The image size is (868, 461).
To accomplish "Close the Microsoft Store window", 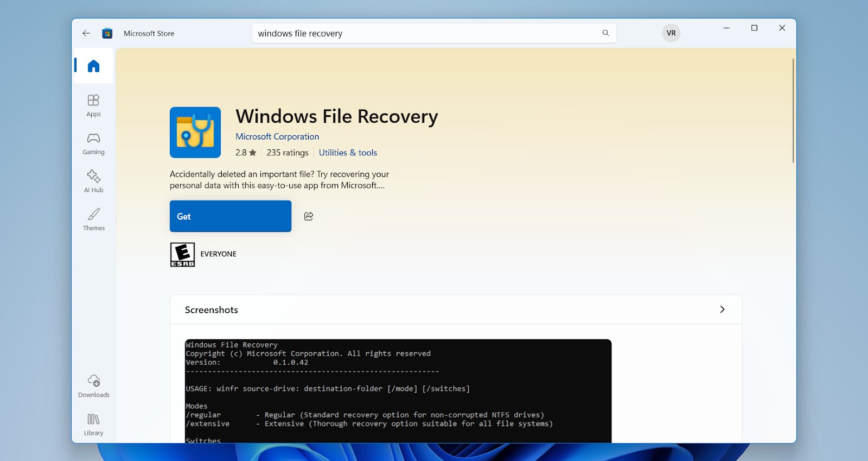I will [782, 28].
